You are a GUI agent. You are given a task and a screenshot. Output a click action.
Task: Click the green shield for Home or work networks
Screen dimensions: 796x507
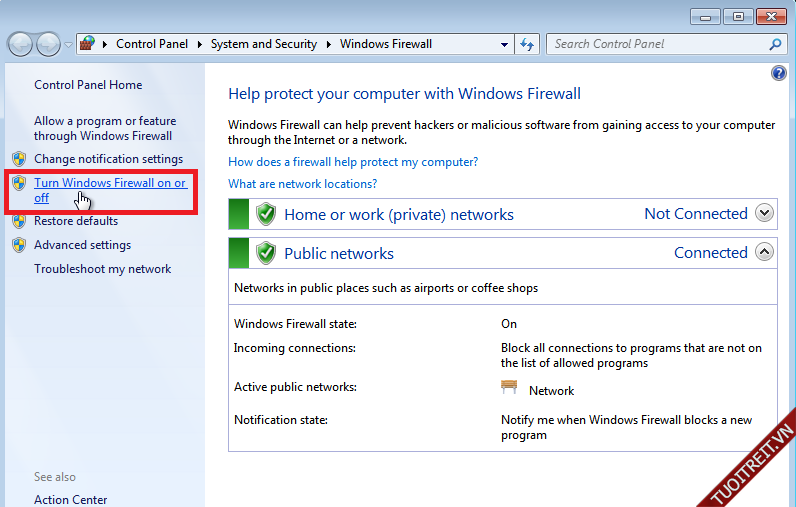pos(266,214)
